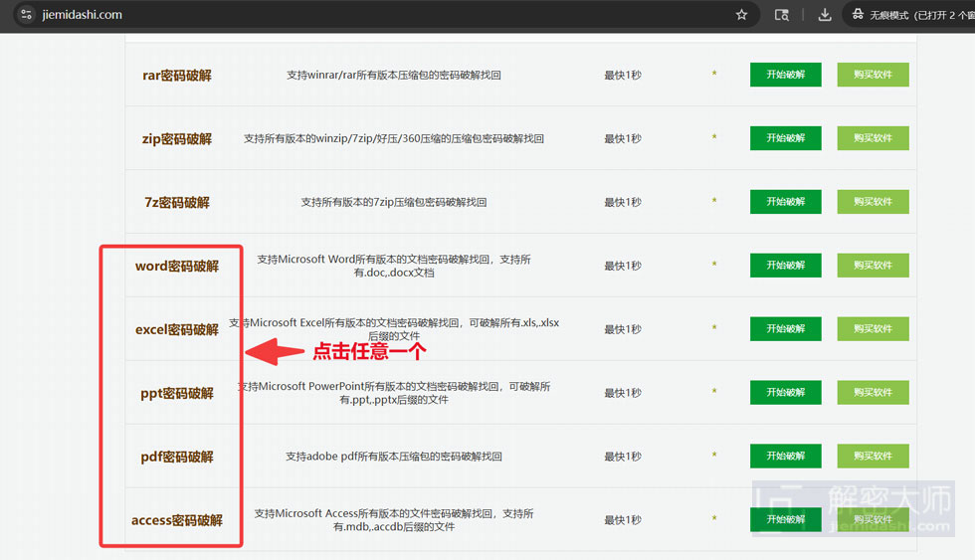Click 开始破解 in the pdf row
The image size is (975, 560).
pos(785,456)
